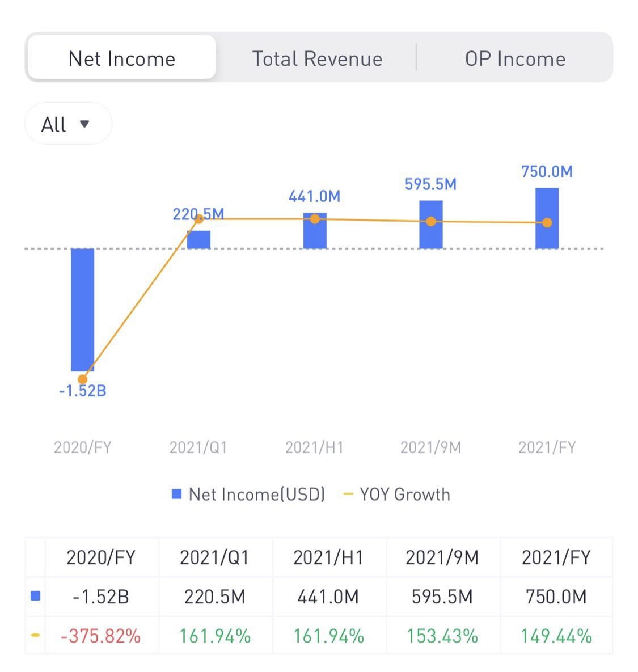
Task: Click the 2021/9M table column header
Action: [442, 557]
